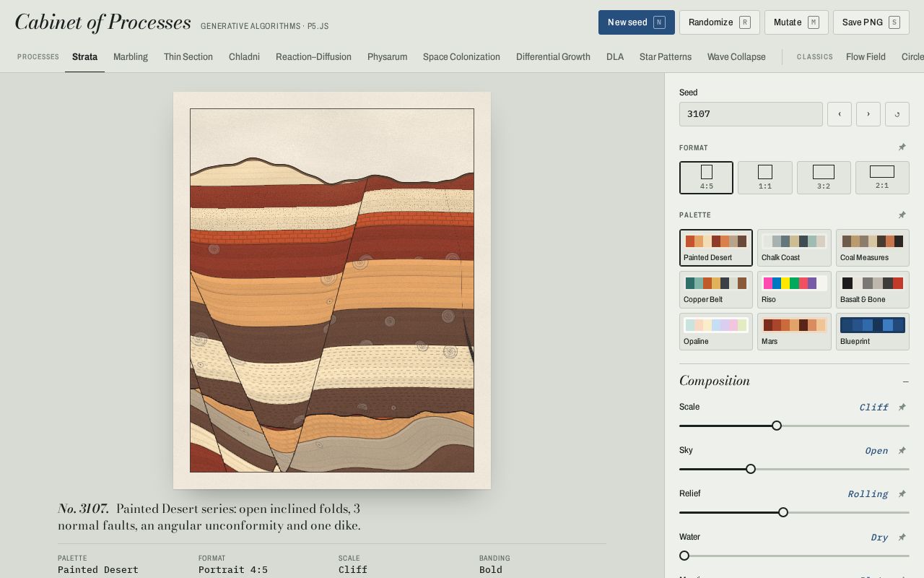924x578 pixels.
Task: Select the Opaline palette
Action: coord(716,332)
